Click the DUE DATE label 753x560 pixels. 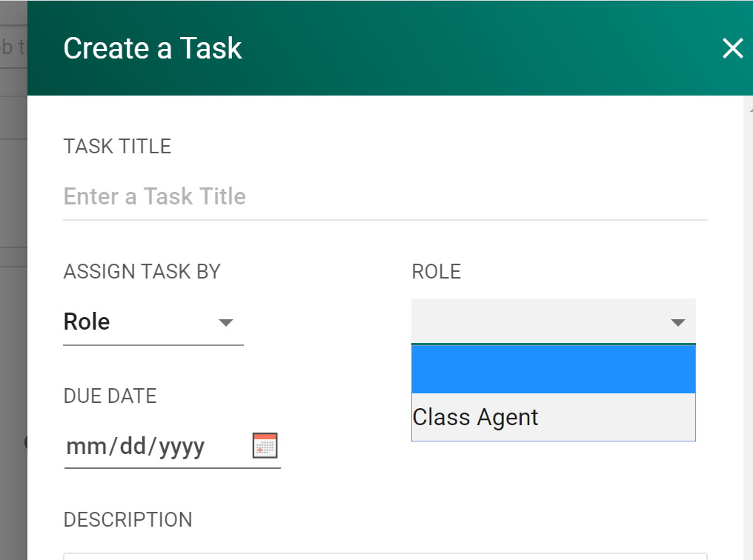[110, 396]
